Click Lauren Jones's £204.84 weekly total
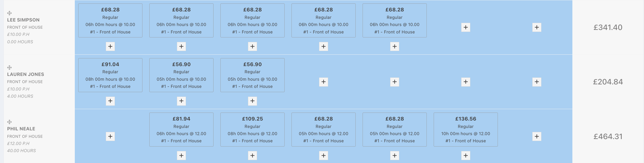This screenshot has width=644, height=163. tap(608, 82)
